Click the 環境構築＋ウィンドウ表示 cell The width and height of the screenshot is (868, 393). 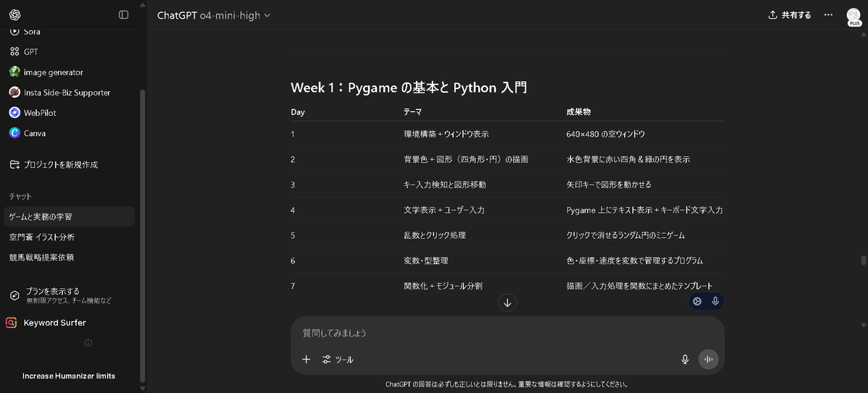[x=447, y=134]
